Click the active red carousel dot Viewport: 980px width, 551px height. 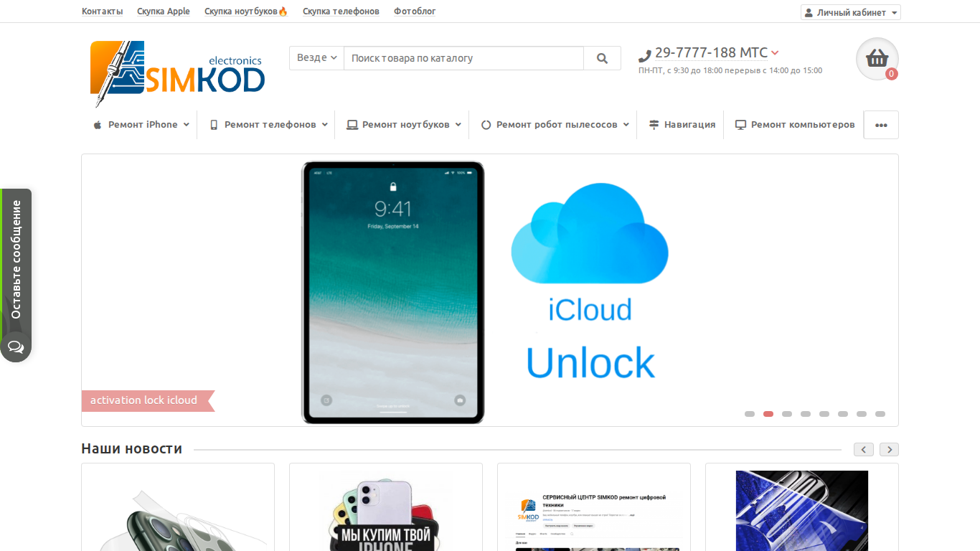click(768, 414)
